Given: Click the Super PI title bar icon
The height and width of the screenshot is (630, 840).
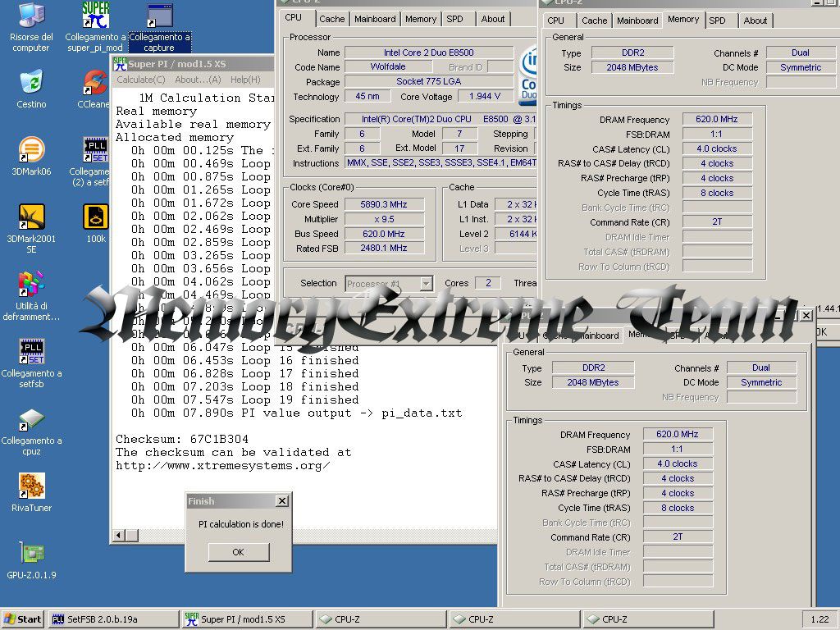Looking at the screenshot, I should click(120, 64).
